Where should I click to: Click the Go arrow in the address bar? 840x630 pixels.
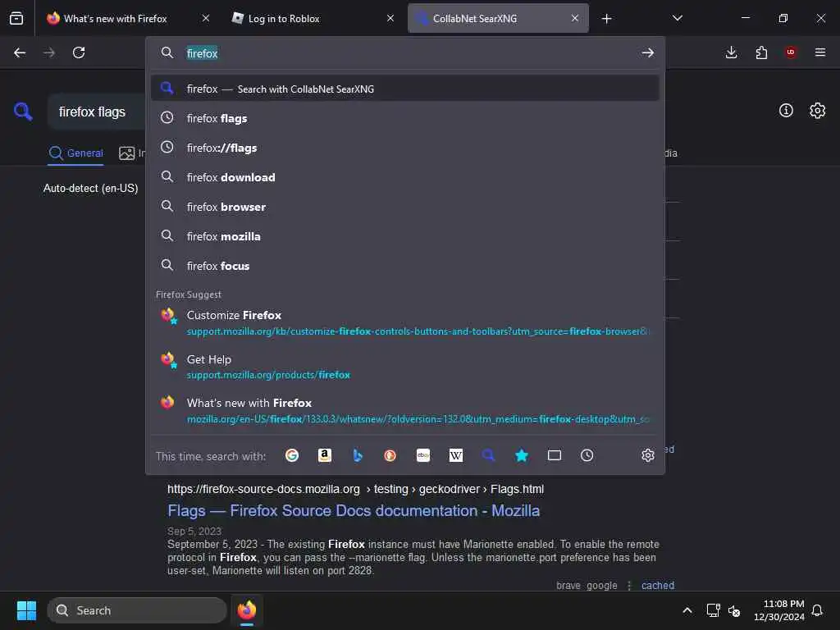coord(648,52)
